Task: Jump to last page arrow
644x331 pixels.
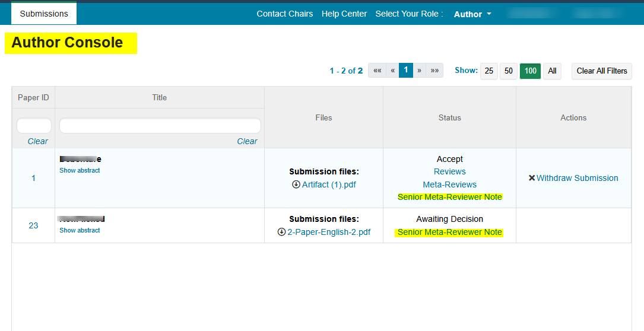Action: pyautogui.click(x=435, y=71)
